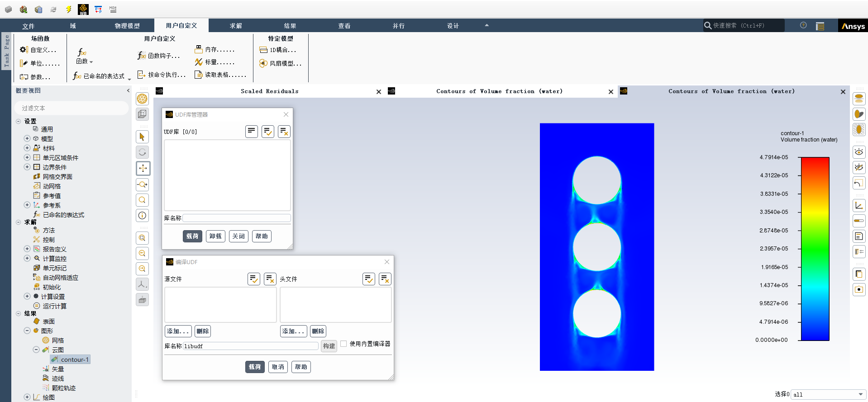Activate the pan/translate view tool
Screen dimensions: 868x402
[x=143, y=168]
